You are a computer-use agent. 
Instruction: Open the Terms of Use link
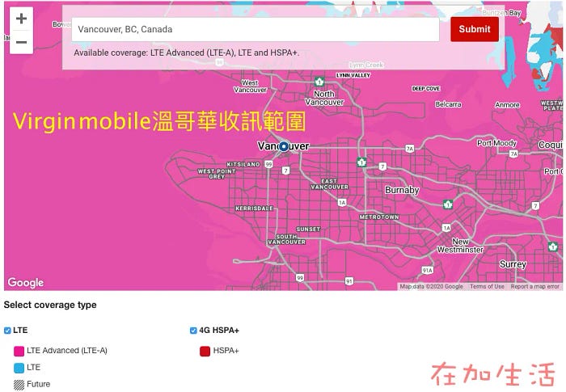click(487, 286)
